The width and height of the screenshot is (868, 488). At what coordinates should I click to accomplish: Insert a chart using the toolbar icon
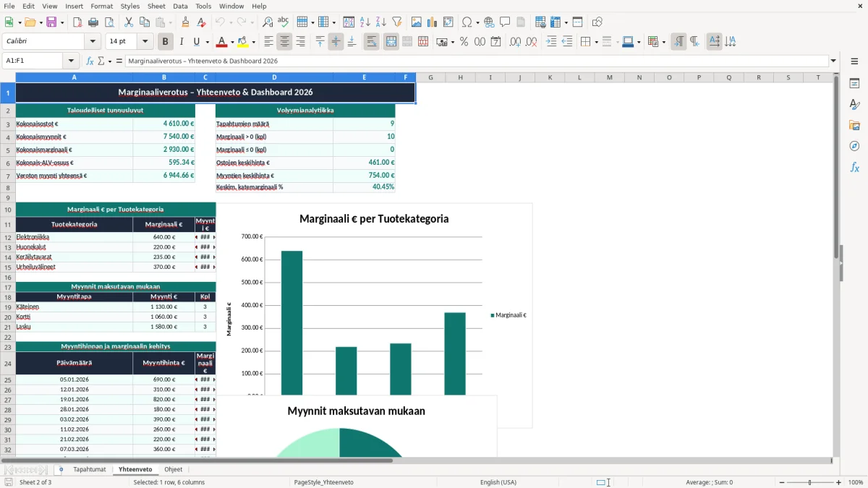point(433,22)
